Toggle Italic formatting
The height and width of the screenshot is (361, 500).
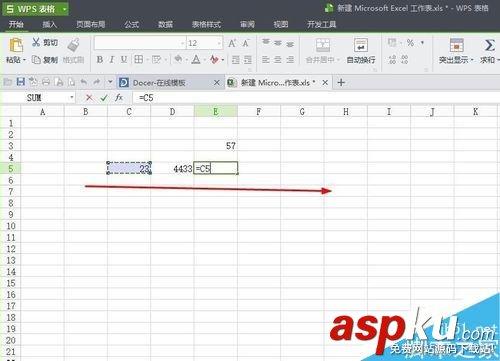[112, 60]
